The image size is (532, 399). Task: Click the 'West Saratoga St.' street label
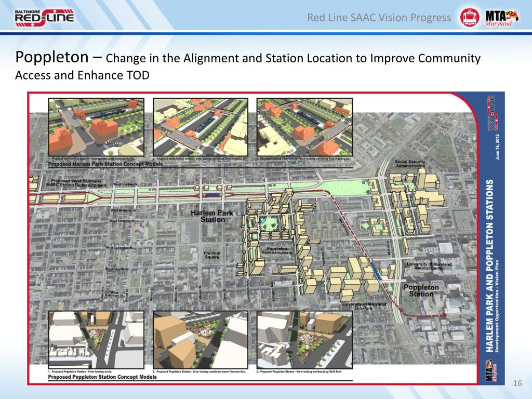coord(122,221)
